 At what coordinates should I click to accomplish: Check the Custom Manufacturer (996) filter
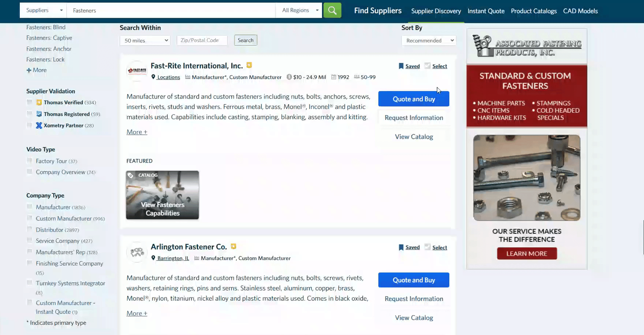click(29, 218)
